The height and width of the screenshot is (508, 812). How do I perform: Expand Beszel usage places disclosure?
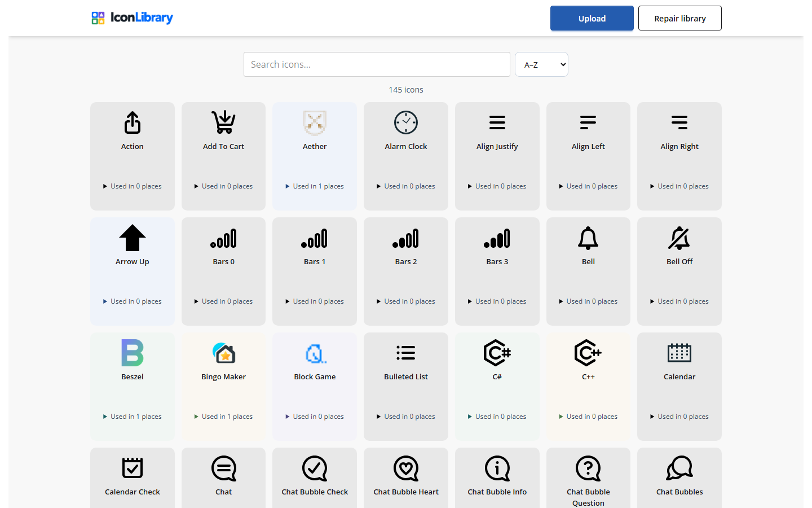[x=133, y=417]
